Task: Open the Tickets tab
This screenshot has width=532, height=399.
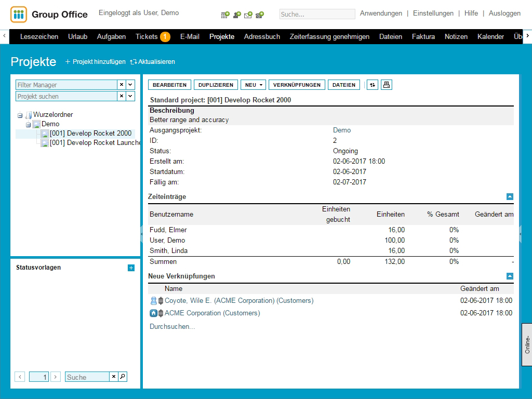Action: pos(147,36)
